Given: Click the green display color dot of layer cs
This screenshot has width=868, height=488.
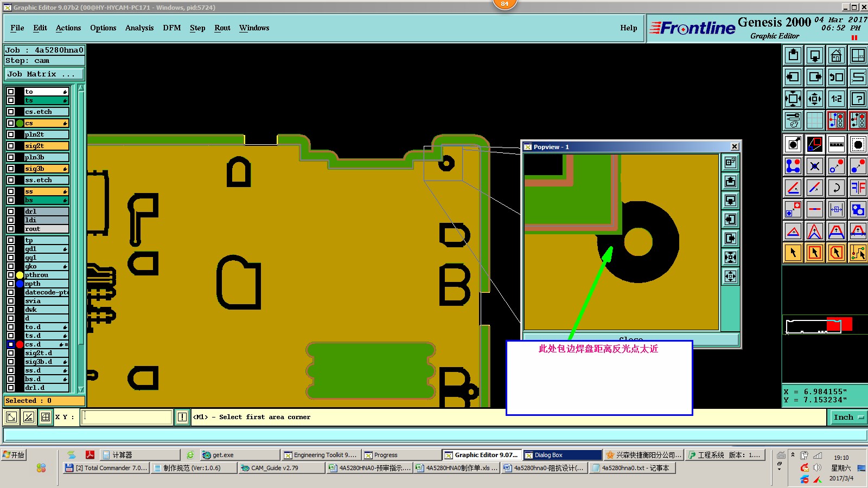Looking at the screenshot, I should (20, 123).
